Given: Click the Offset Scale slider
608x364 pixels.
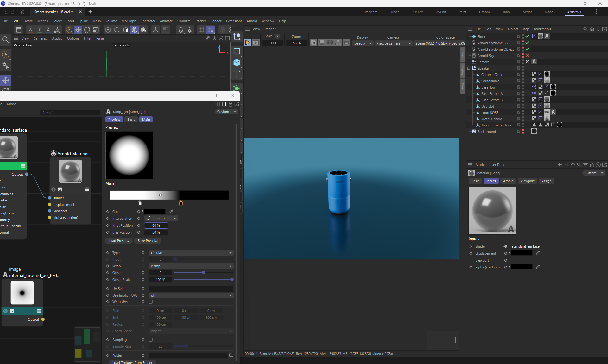Looking at the screenshot, I should click(x=203, y=280).
